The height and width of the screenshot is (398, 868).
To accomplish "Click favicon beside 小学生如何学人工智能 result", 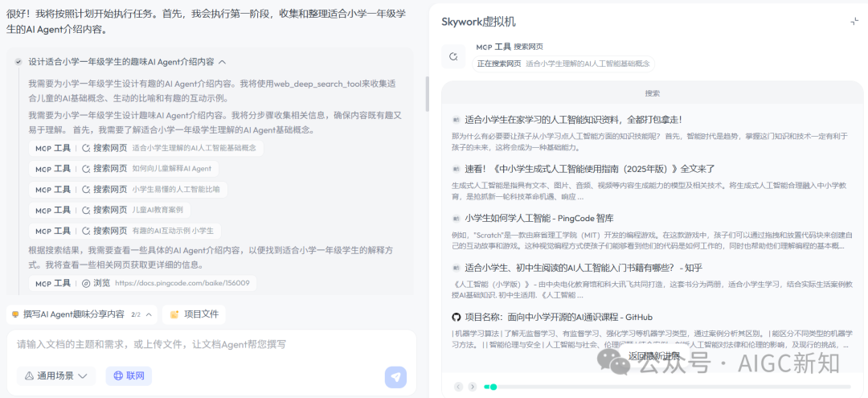I will tap(457, 218).
